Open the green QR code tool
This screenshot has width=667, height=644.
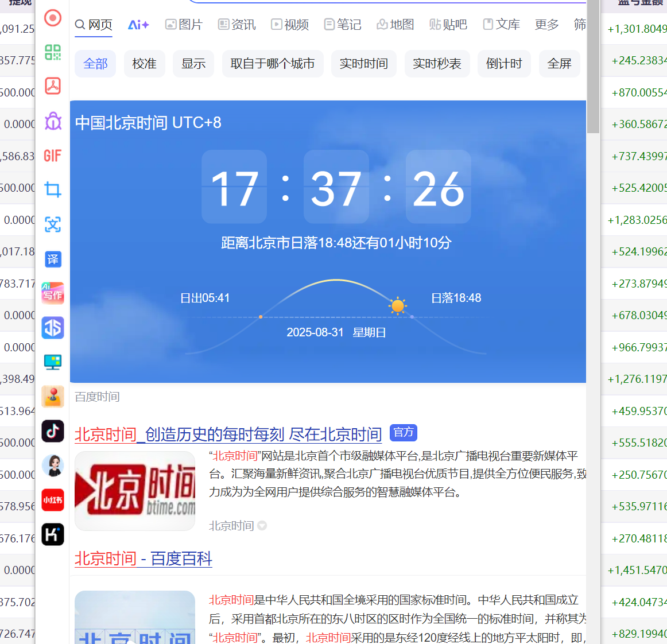pos(53,52)
